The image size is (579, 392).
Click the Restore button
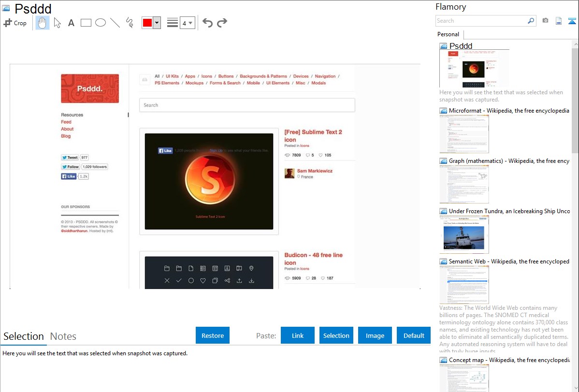(213, 335)
